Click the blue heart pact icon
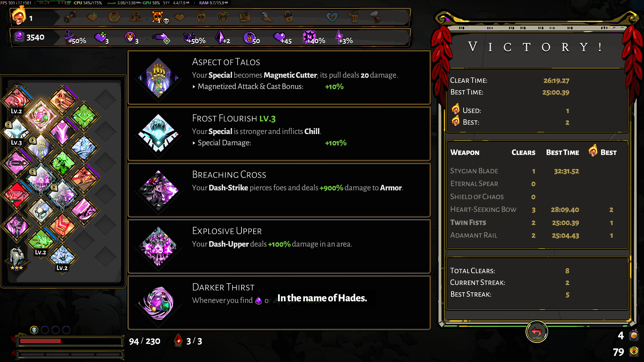The image size is (644, 362). click(x=332, y=16)
